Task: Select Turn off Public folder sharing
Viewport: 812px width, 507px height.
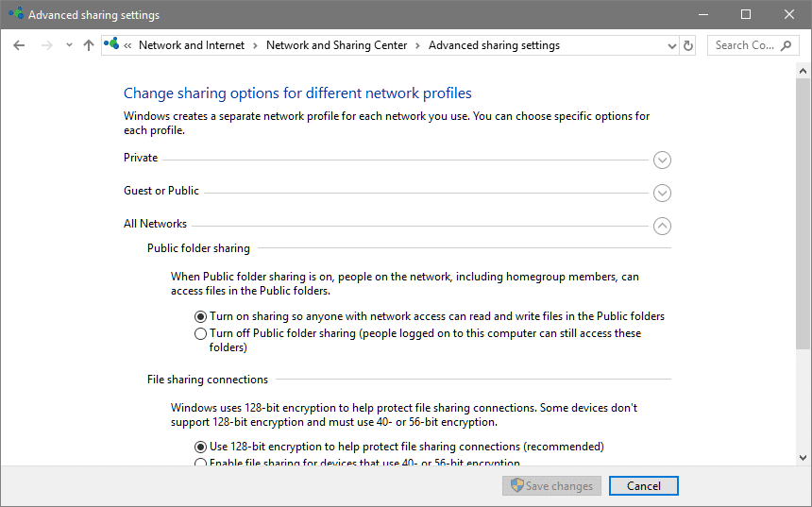Action: 200,333
